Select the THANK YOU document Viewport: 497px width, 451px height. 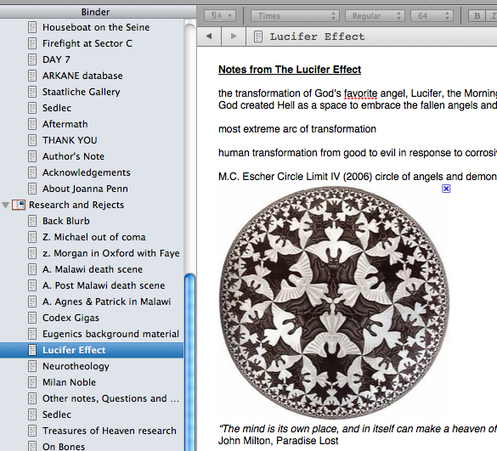pyautogui.click(x=70, y=140)
